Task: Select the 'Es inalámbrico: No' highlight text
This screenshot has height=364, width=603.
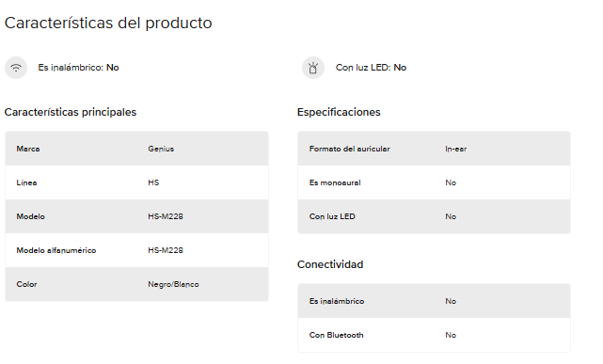Action: (x=78, y=68)
